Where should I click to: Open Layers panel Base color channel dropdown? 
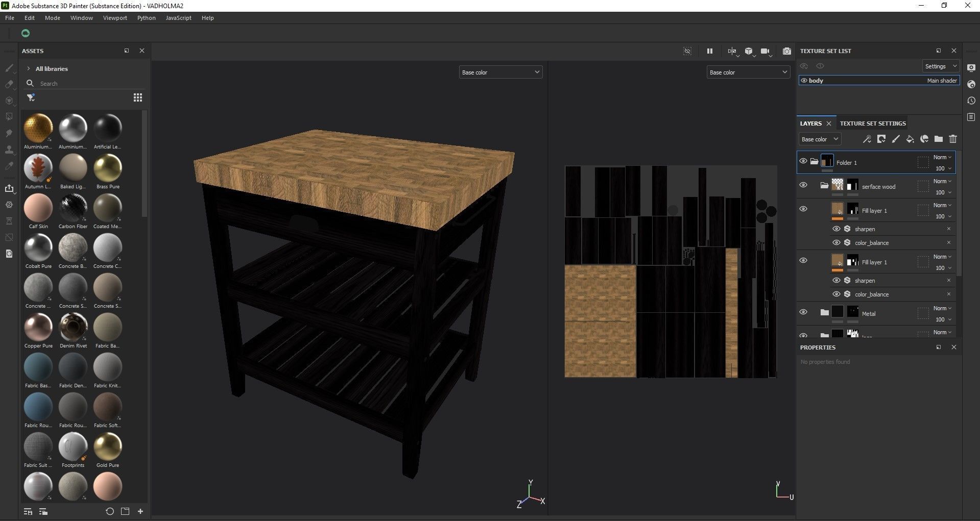click(820, 139)
